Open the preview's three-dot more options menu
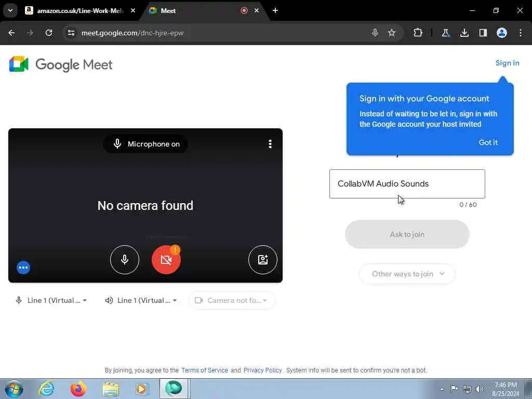Image resolution: width=532 pixels, height=399 pixels. point(270,144)
